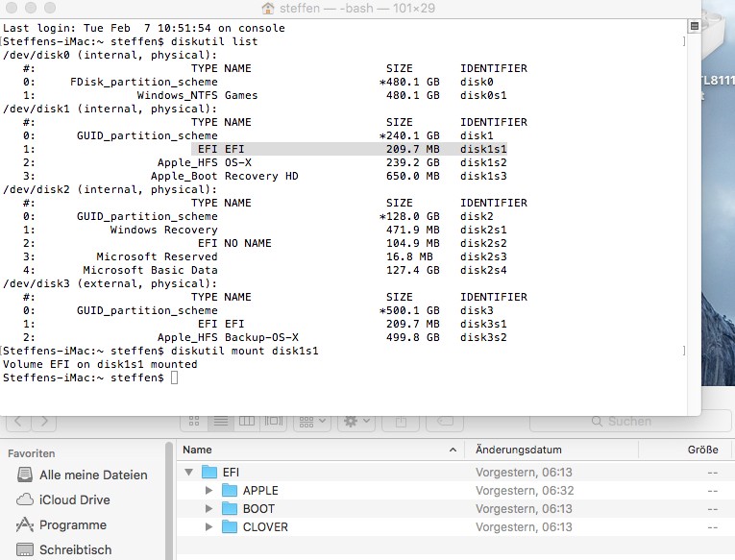The height and width of the screenshot is (560, 735).
Task: Click the Finder share button
Action: 401,422
